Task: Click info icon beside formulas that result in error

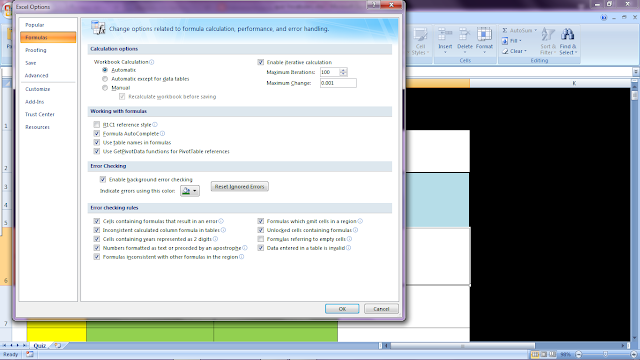Action: (221, 221)
